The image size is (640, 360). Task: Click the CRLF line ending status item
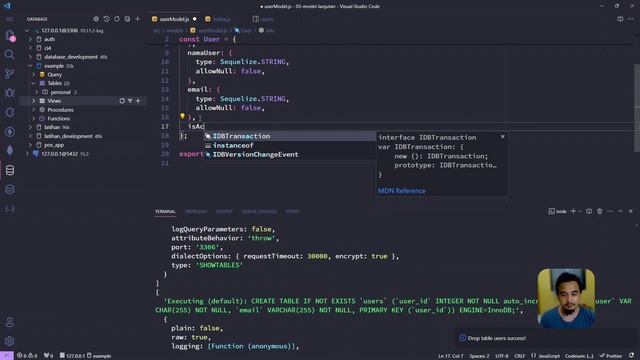coord(520,356)
